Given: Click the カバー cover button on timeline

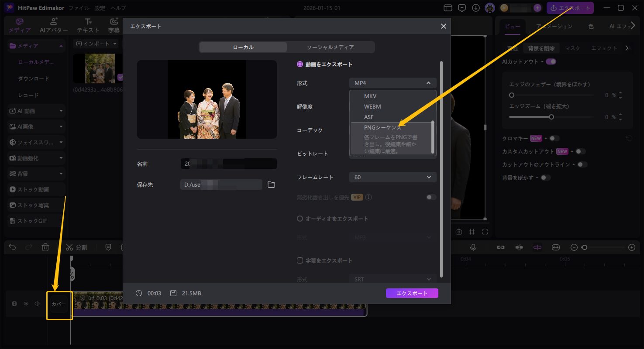Looking at the screenshot, I should 59,304.
